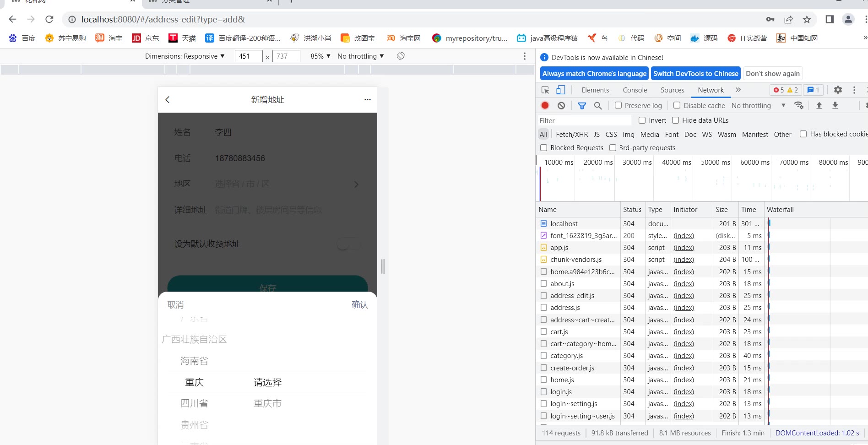
Task: Click the browser forward arrow
Action: pos(31,19)
